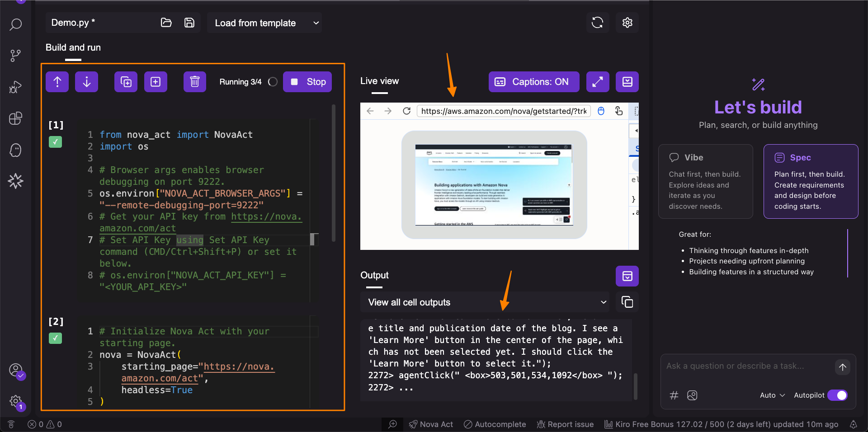Click the open file folder icon
This screenshot has height=432, width=868.
click(x=166, y=23)
